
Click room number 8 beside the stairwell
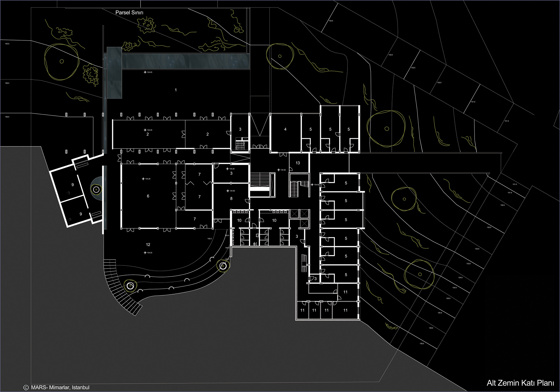[x=231, y=199]
